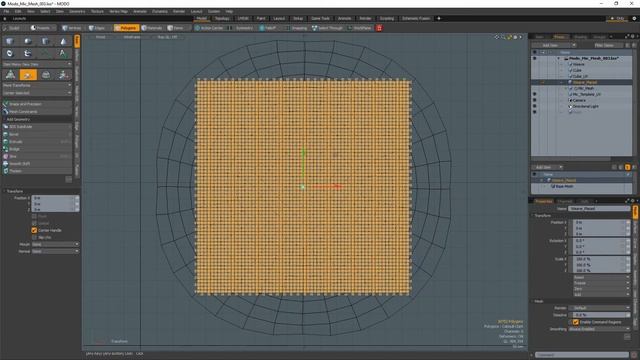640x360 pixels.
Task: Open the More Transforms dropdown
Action: 37,85
